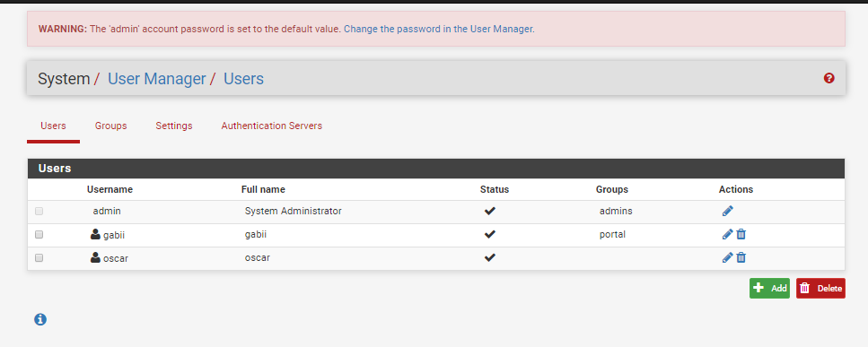Click the user icon beside gabii
The width and height of the screenshot is (868, 347).
[x=95, y=234]
